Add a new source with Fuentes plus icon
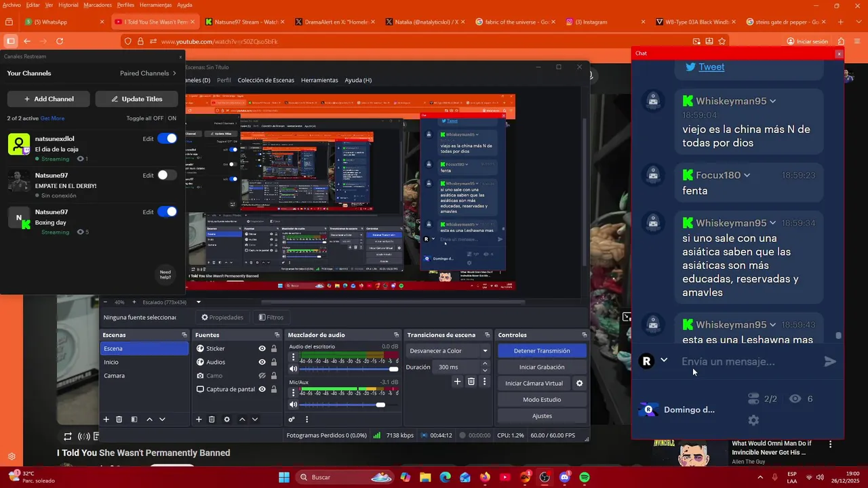The width and height of the screenshot is (868, 488). pos(199,420)
